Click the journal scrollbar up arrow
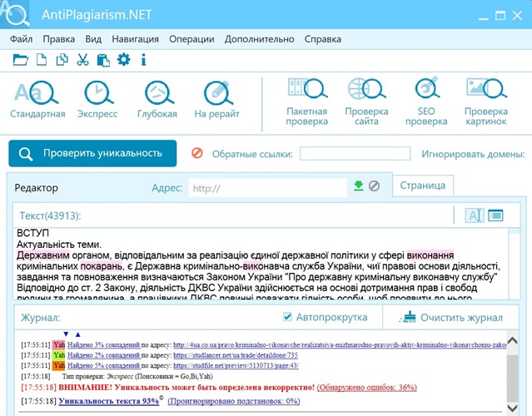532x416 pixels. click(512, 340)
